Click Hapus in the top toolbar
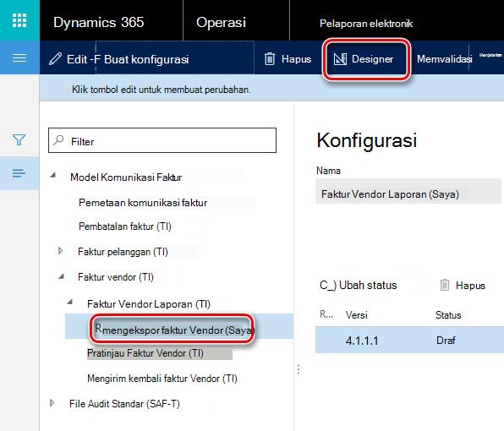The image size is (504, 431). pyautogui.click(x=296, y=59)
